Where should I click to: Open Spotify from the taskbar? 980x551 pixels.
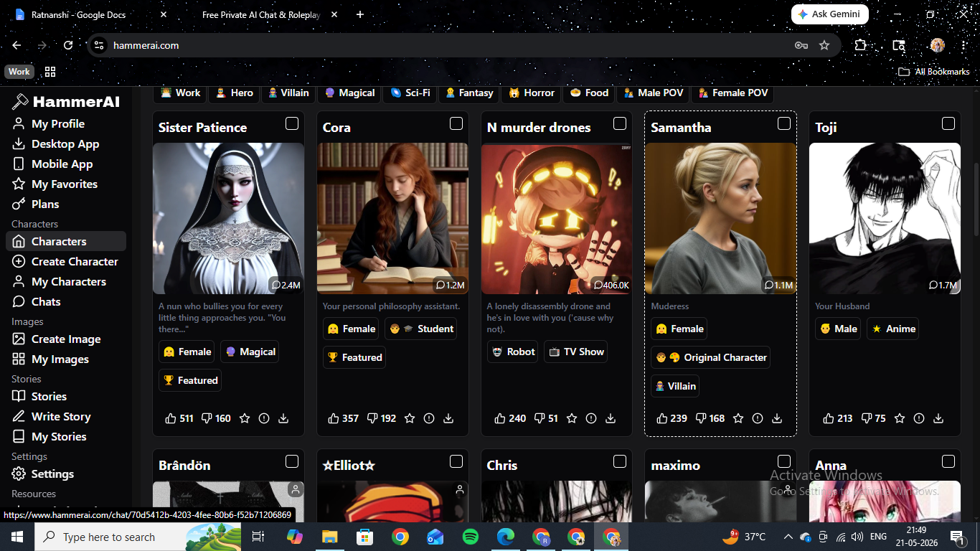coord(471,537)
